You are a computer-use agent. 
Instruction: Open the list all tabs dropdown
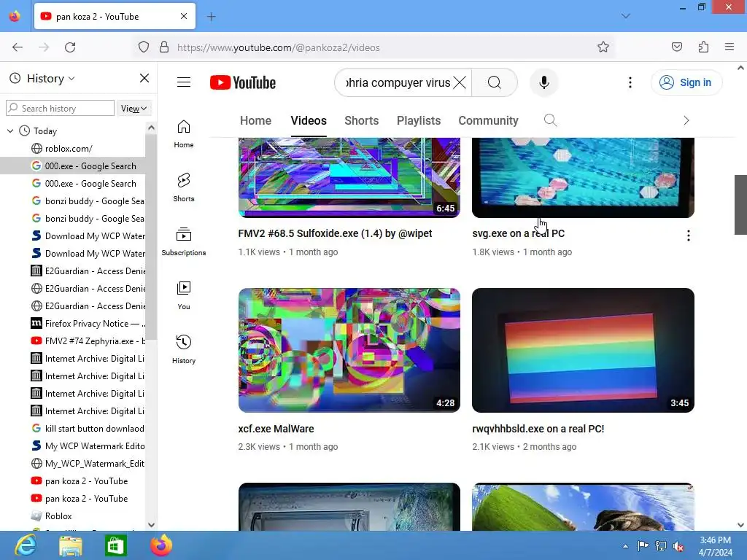625,16
